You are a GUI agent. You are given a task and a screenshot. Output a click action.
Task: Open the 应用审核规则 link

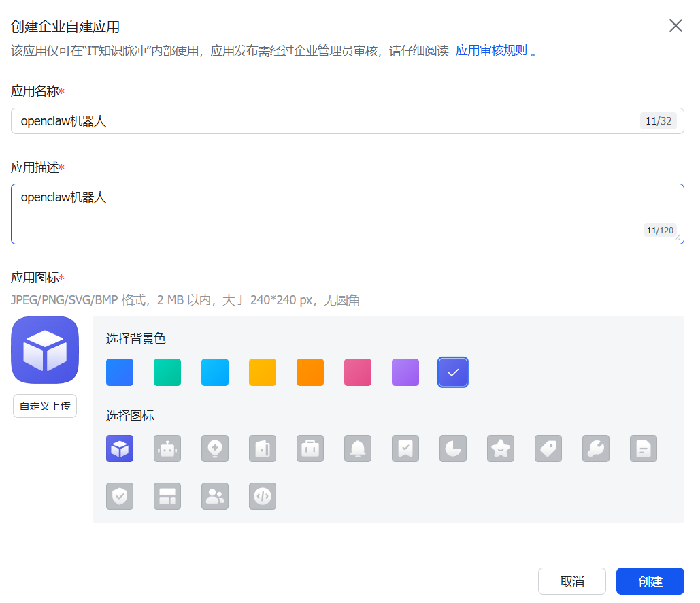491,49
